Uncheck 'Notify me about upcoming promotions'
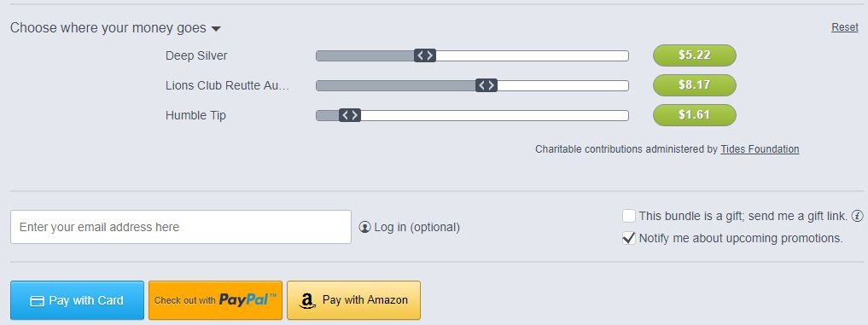The image size is (868, 325). (x=628, y=238)
